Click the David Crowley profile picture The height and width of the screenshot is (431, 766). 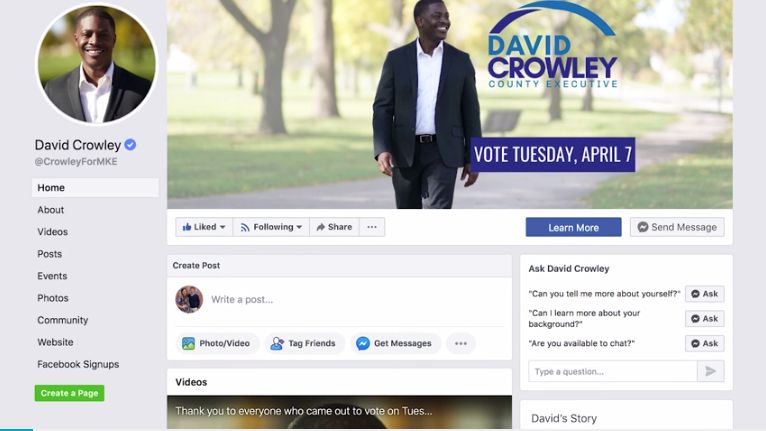[x=96, y=64]
